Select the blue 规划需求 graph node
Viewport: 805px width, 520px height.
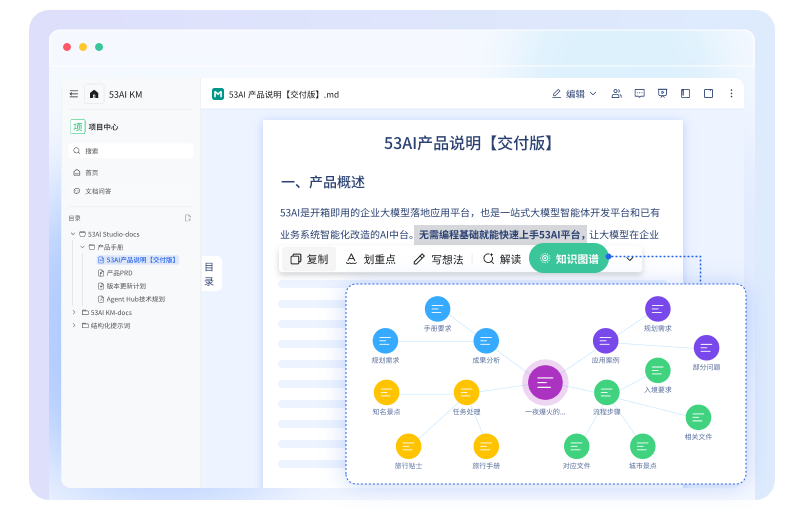click(x=385, y=341)
